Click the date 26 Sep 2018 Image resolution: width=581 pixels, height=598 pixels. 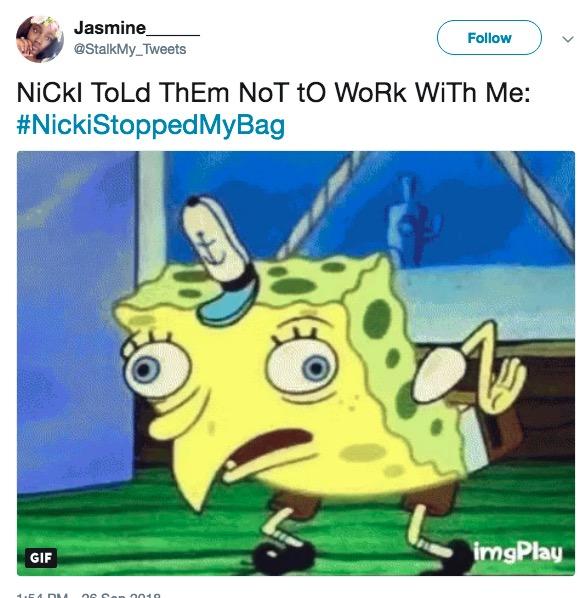pos(121,595)
